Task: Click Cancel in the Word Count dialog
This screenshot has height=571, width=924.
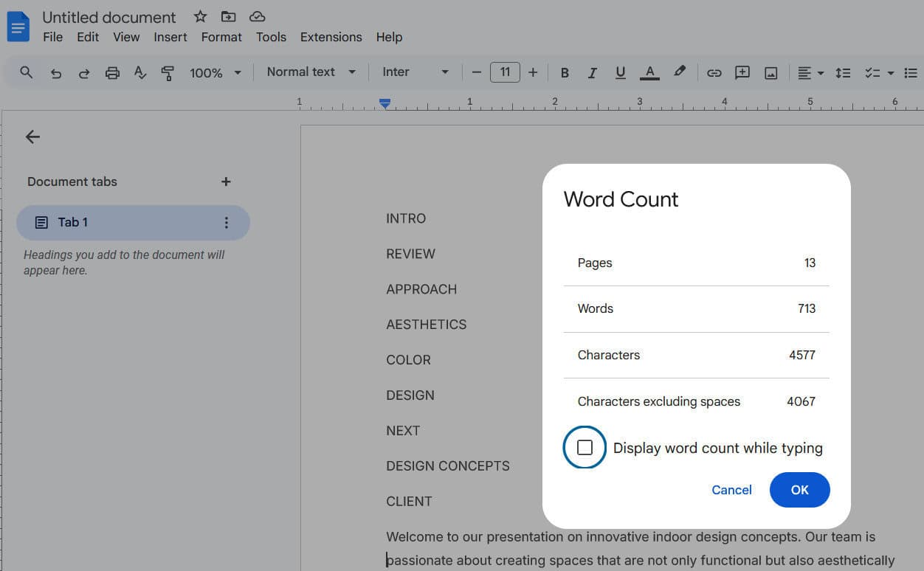Action: pyautogui.click(x=731, y=490)
